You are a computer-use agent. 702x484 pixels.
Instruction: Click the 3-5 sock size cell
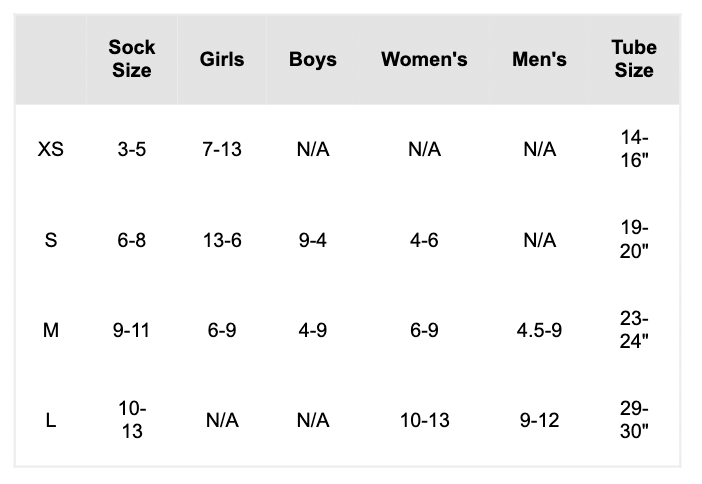point(132,150)
